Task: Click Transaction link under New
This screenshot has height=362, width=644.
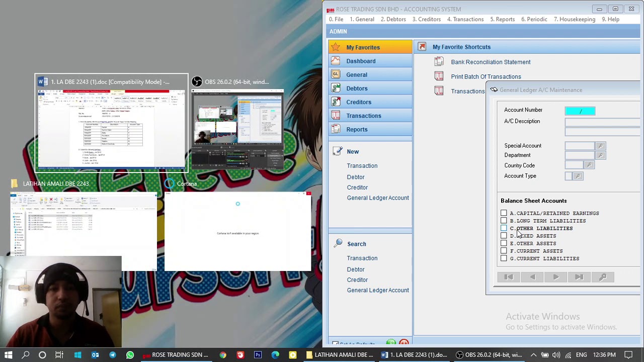Action: pos(362,165)
